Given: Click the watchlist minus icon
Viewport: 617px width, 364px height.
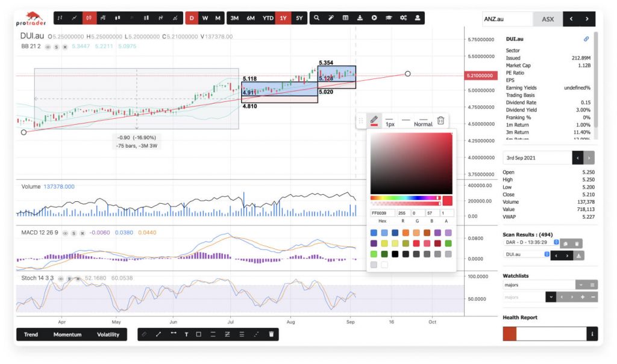Looking at the screenshot, I should tap(593, 297).
